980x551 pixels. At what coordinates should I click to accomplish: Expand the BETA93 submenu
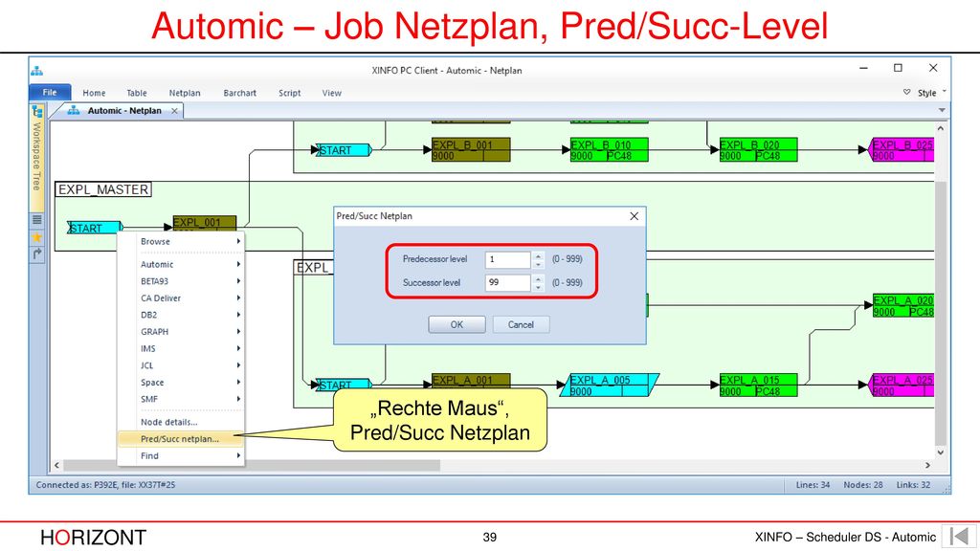[x=181, y=281]
